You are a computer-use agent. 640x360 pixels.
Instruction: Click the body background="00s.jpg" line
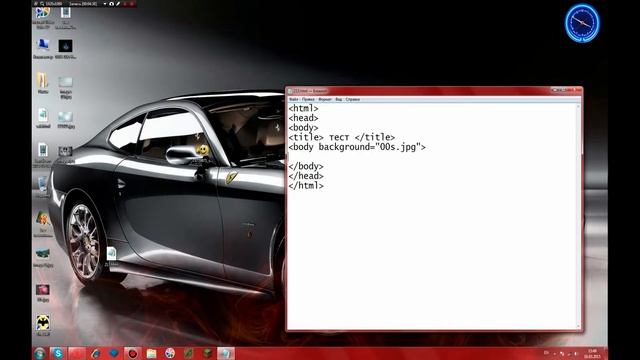pos(357,147)
